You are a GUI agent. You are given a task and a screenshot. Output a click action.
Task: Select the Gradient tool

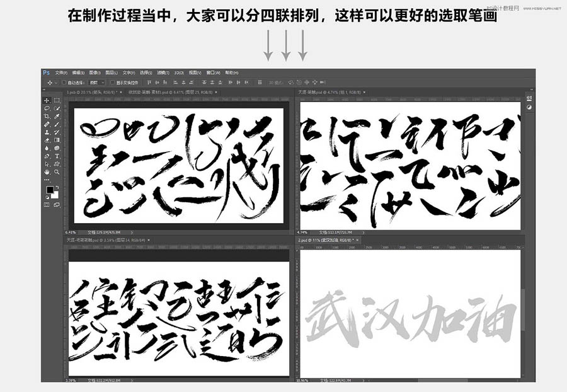click(x=55, y=139)
